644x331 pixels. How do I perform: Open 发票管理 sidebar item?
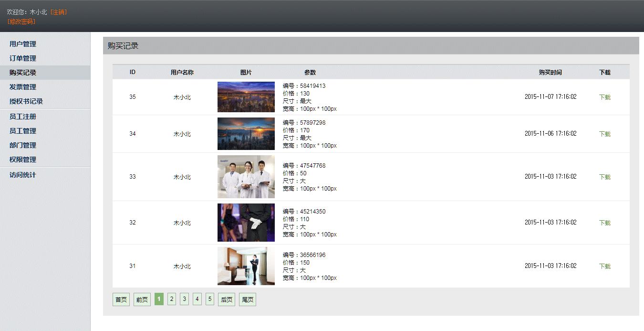point(23,87)
